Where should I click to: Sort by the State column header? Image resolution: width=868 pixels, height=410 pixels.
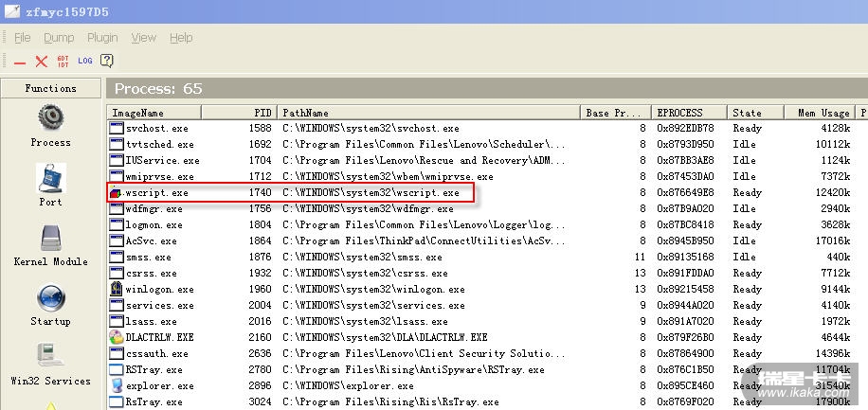[x=755, y=113]
